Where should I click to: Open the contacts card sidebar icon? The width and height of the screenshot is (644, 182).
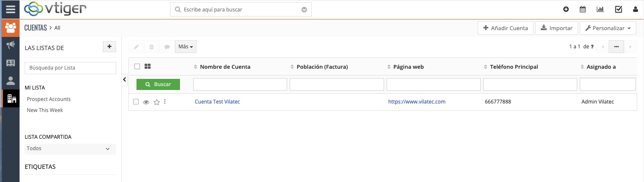click(x=11, y=63)
